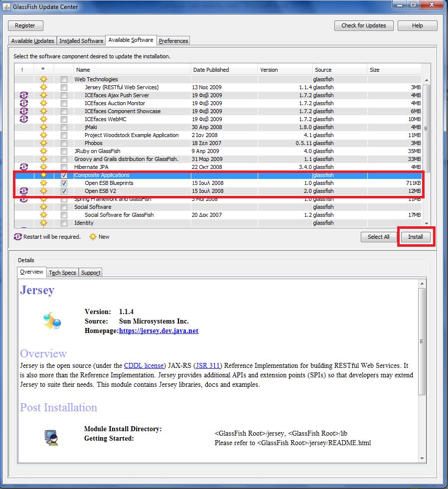
Task: Click the Install button
Action: 416,237
